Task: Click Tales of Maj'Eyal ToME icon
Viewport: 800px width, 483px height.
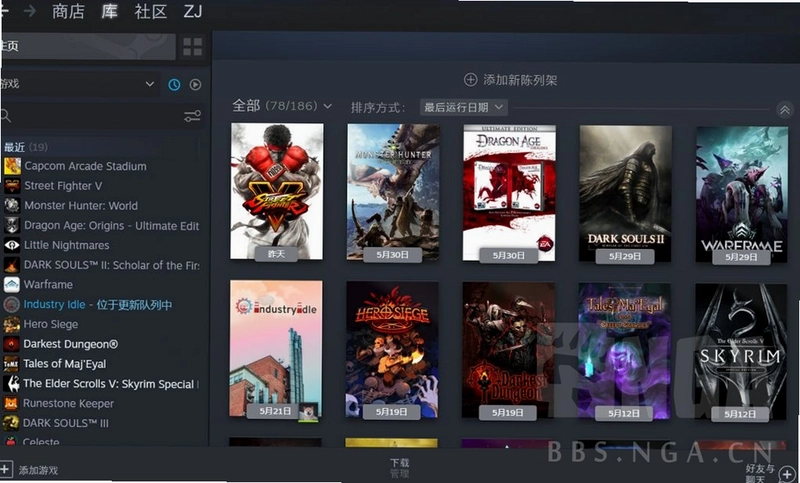Action: pos(12,364)
